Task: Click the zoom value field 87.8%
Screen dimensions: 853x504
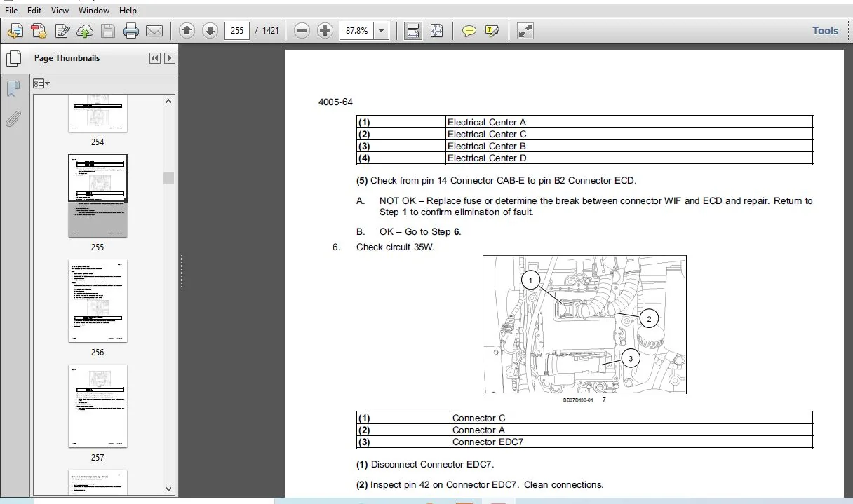Action: [x=356, y=31]
